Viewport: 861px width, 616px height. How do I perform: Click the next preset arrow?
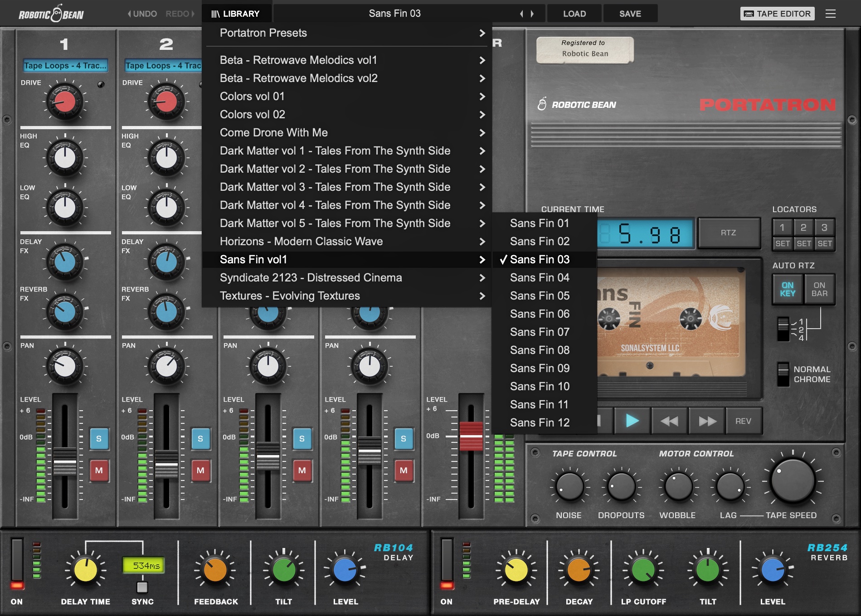tap(532, 14)
